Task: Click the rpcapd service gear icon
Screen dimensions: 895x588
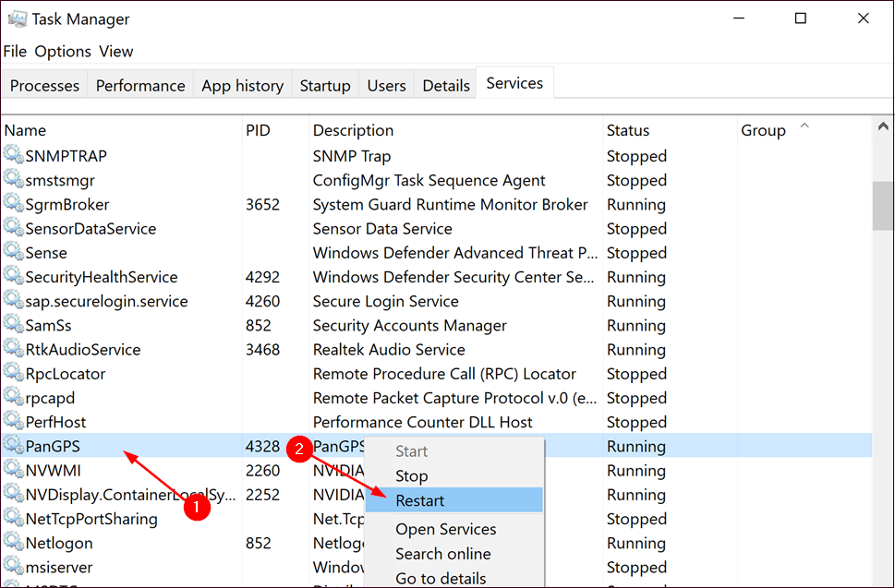Action: (x=13, y=396)
